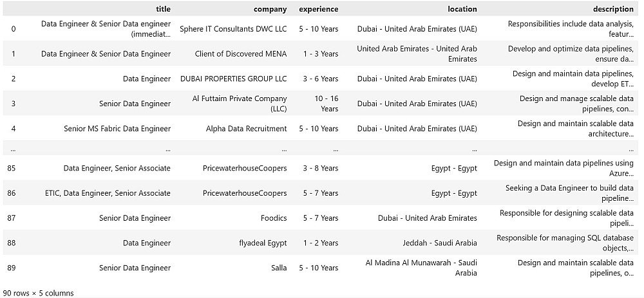Screen dimensions: 644x298
Task: Click row index 89
Action: point(14,268)
